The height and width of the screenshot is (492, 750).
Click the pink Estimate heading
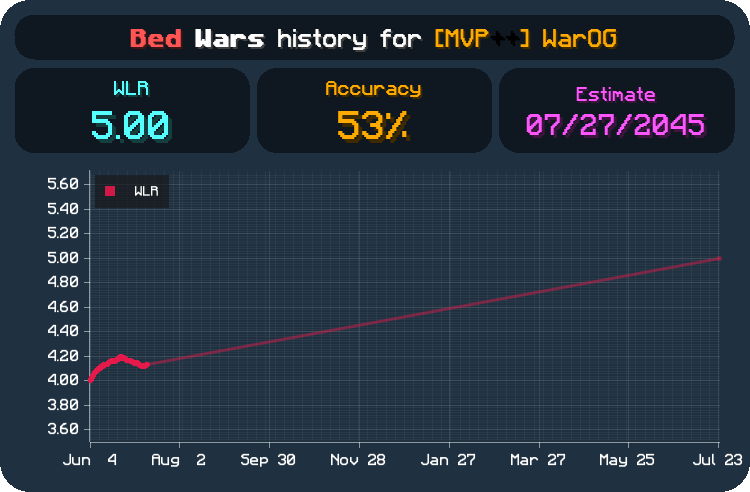tap(615, 94)
